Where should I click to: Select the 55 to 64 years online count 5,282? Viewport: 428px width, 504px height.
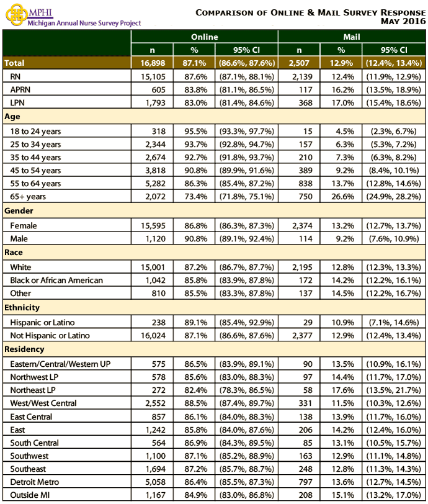[x=156, y=184]
